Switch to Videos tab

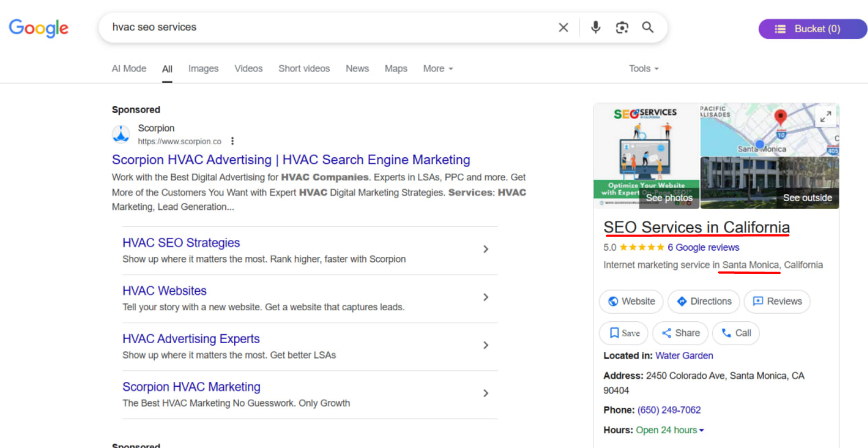tap(248, 69)
